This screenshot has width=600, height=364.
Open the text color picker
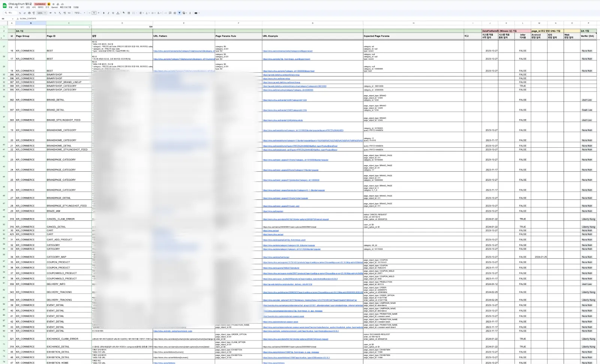pos(118,13)
